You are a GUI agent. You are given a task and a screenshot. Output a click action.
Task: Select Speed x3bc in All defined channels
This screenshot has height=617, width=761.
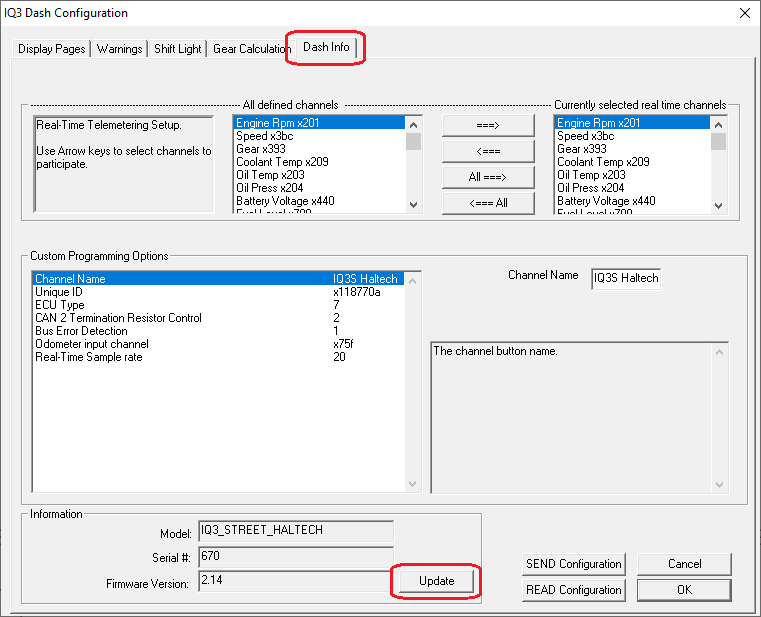point(319,136)
